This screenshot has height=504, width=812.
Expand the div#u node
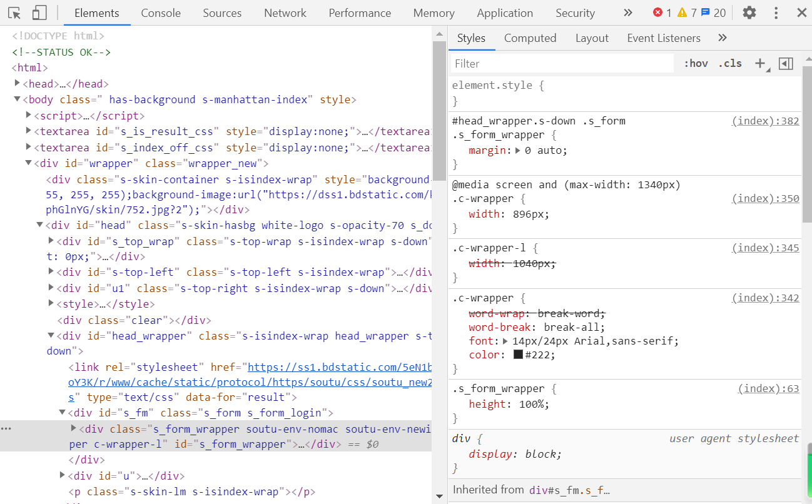[x=63, y=475]
